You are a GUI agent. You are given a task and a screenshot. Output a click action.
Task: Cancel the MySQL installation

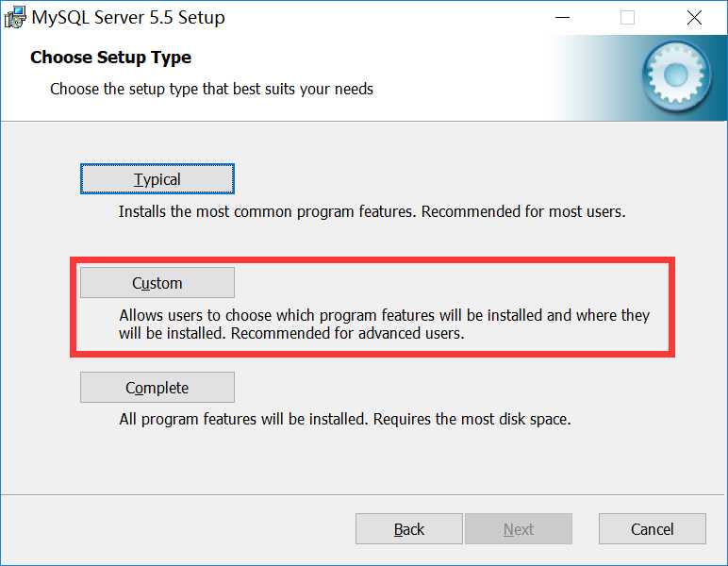pyautogui.click(x=653, y=529)
